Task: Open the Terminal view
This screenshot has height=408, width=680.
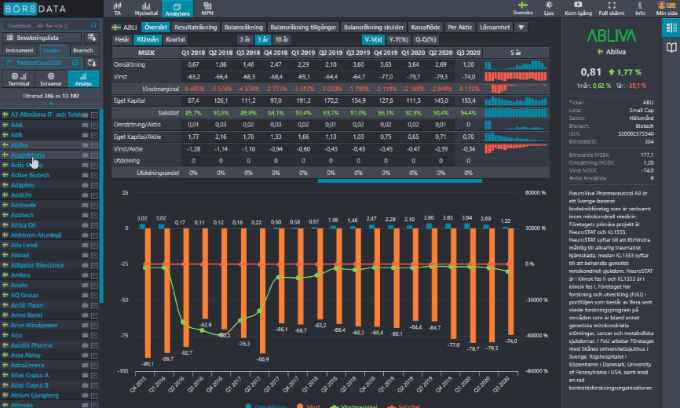Action: (x=19, y=79)
